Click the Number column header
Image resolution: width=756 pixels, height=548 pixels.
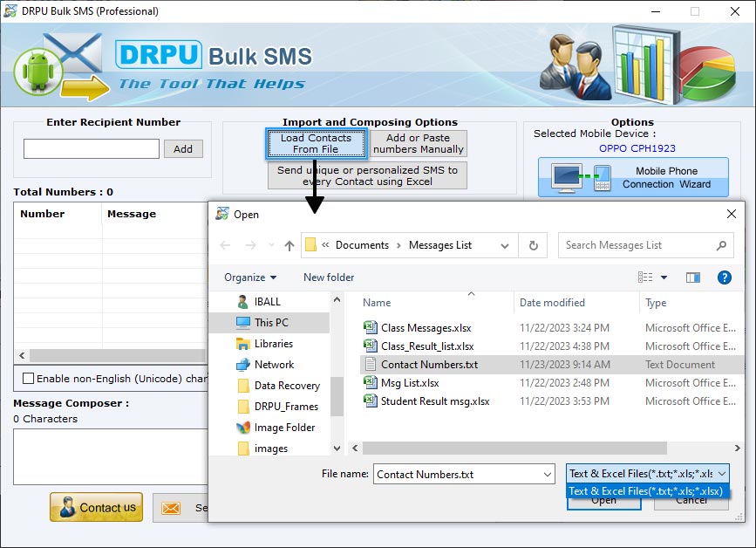coord(43,214)
